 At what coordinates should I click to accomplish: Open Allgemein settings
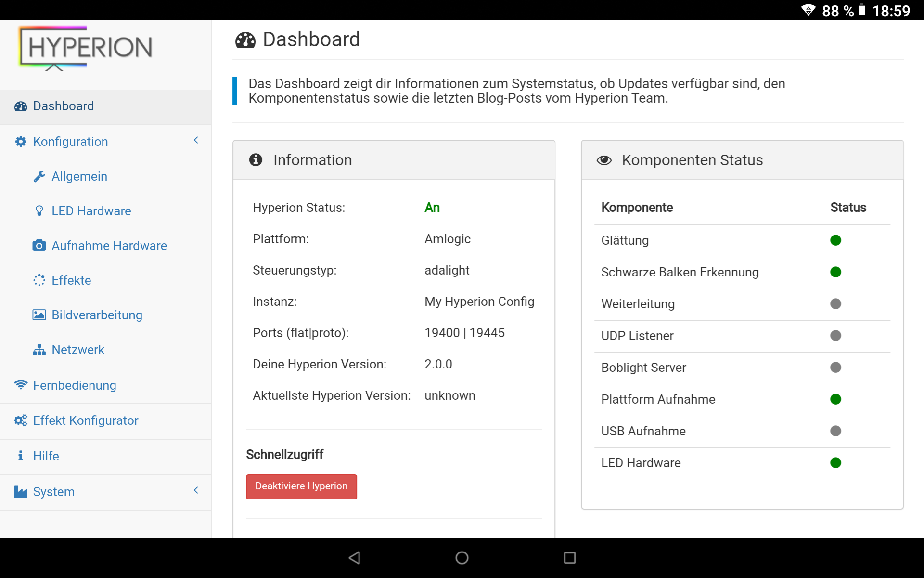click(x=105, y=176)
